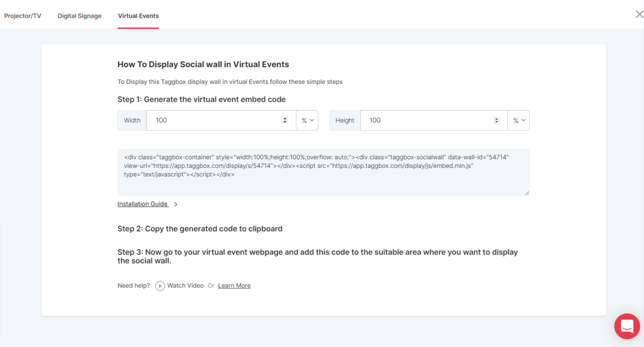Open the red chat support widget
The height and width of the screenshot is (347, 644).
[x=627, y=326]
